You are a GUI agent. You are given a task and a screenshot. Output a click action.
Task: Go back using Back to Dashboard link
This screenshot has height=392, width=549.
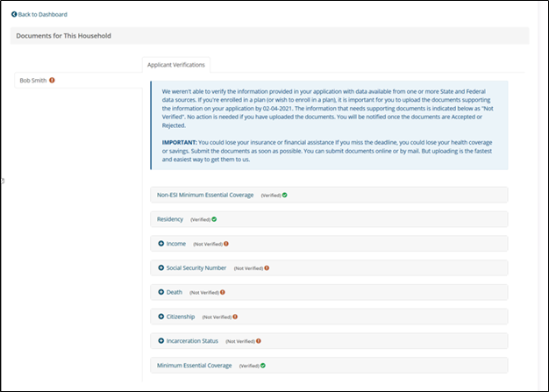coord(42,15)
